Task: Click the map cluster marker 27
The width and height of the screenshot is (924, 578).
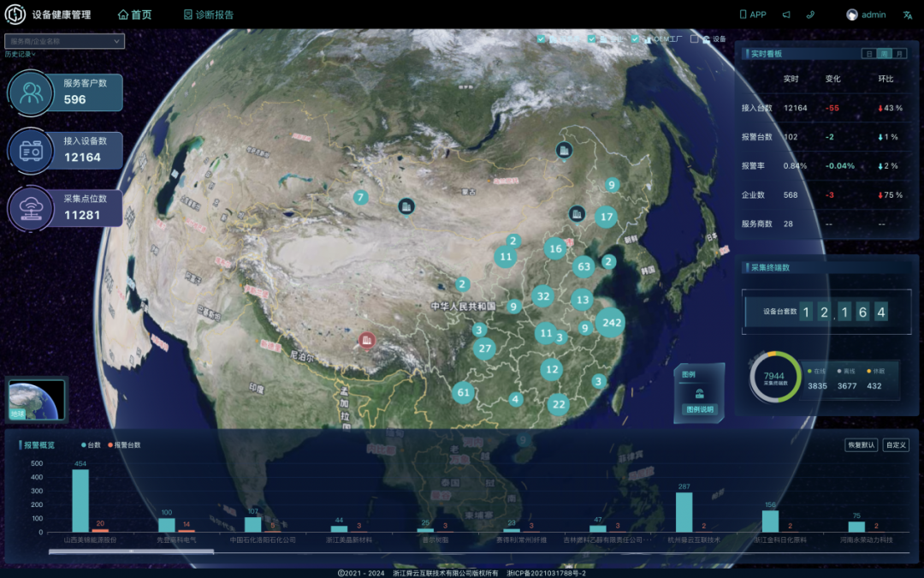Action: coord(484,348)
